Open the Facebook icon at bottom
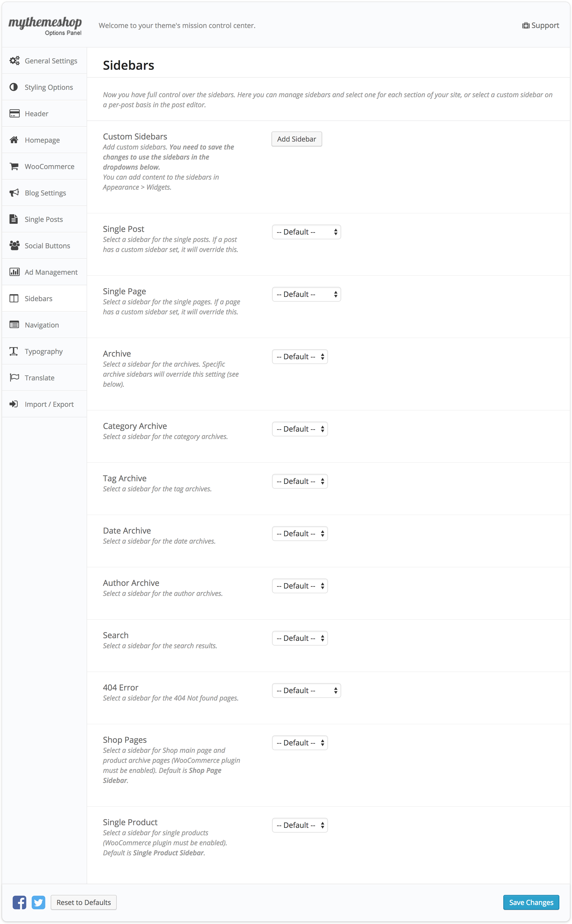Screen dimensions: 572x924 point(19,902)
